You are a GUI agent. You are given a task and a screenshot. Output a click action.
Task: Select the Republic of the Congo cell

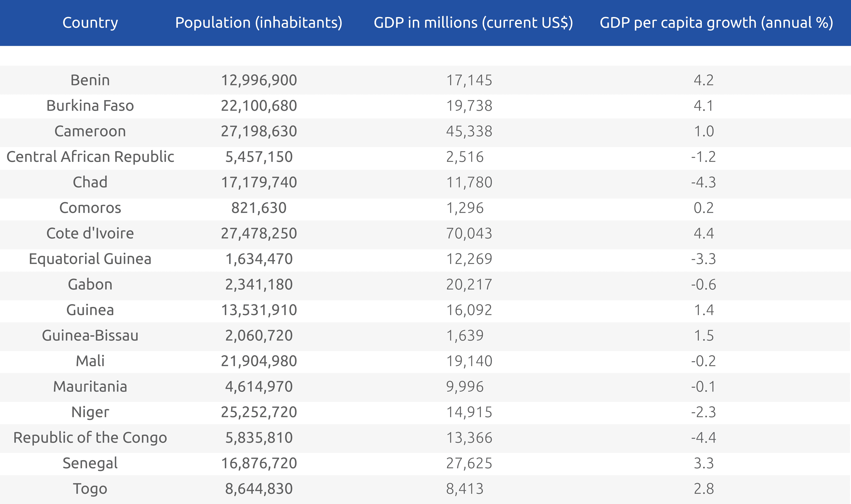[x=90, y=437]
